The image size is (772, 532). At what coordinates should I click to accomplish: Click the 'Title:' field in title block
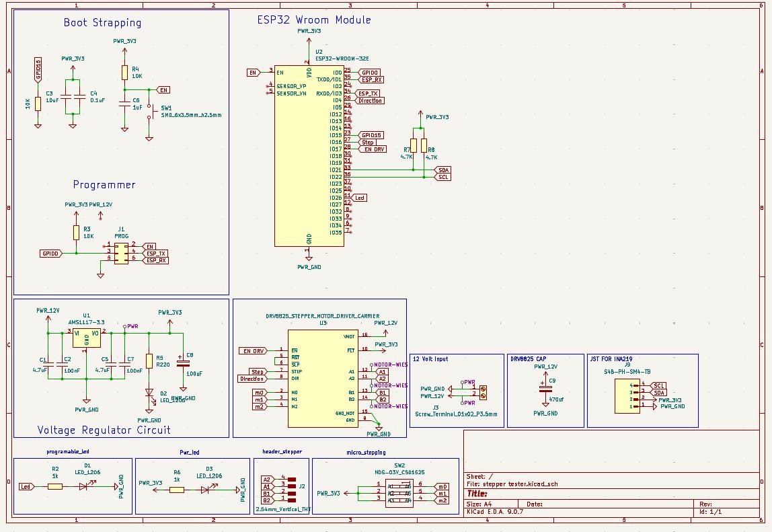point(477,494)
